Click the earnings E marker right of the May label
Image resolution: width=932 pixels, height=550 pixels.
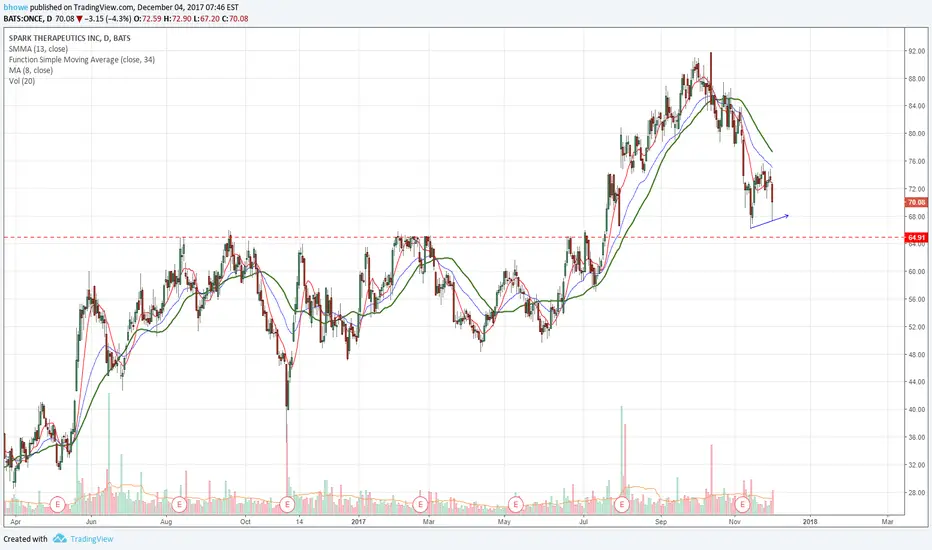point(515,505)
